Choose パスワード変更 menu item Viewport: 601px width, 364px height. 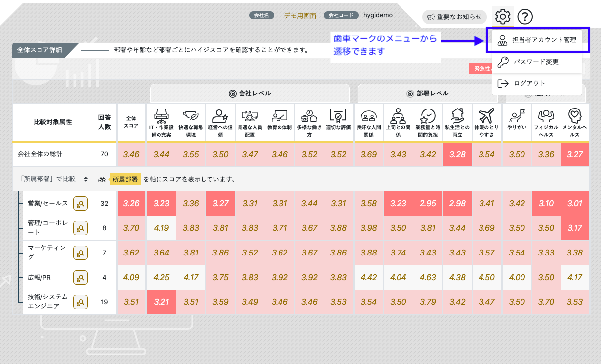[537, 62]
